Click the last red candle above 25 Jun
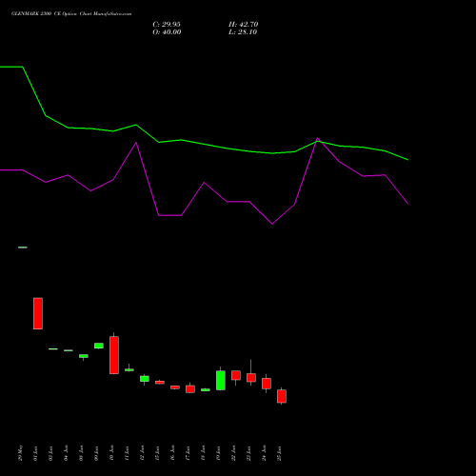The width and height of the screenshot is (476, 476). click(282, 396)
